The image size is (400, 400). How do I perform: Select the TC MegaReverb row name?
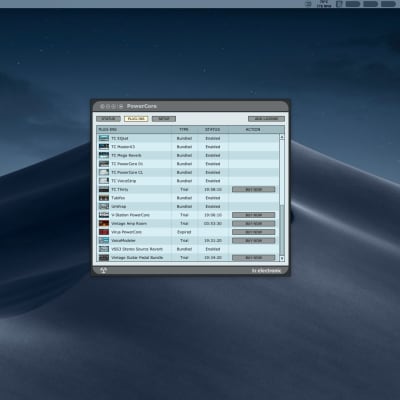[126, 155]
